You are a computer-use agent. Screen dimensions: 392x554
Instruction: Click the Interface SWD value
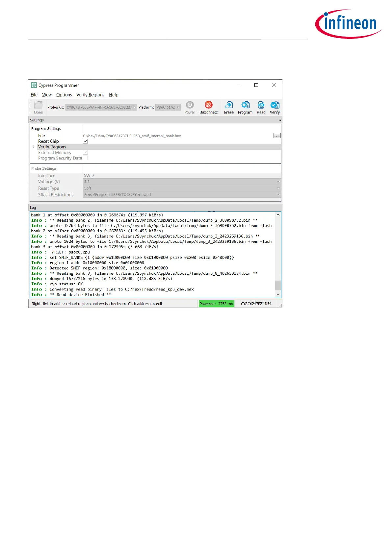(89, 175)
